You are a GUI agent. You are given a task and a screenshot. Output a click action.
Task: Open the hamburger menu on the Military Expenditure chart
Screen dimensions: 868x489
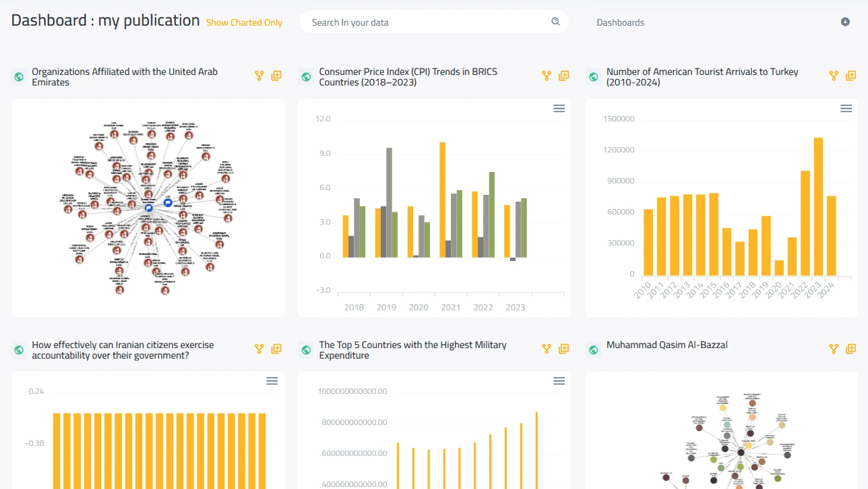click(559, 380)
